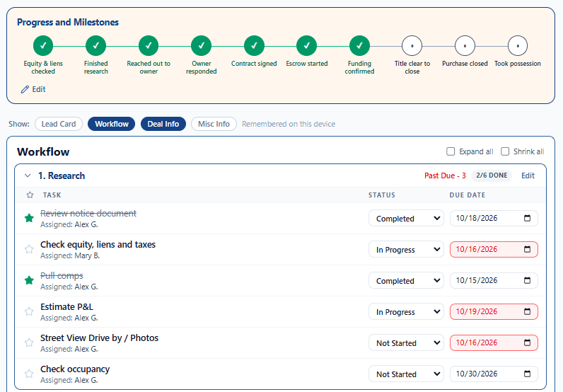Click the Check equity overdue date field
This screenshot has width=563, height=392.
point(494,249)
